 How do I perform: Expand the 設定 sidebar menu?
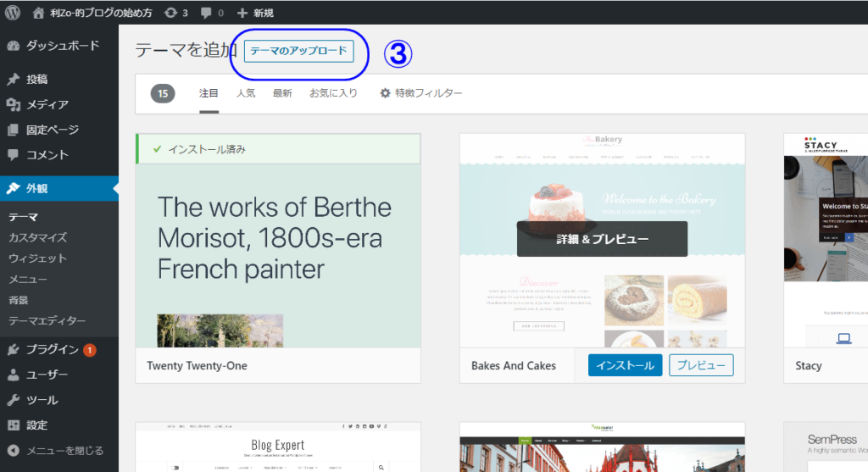(x=36, y=425)
